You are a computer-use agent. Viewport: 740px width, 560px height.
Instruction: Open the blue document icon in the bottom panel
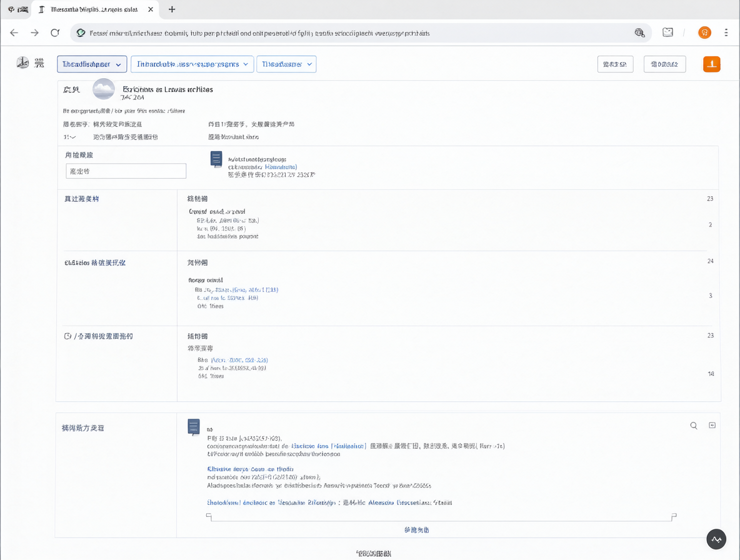194,427
